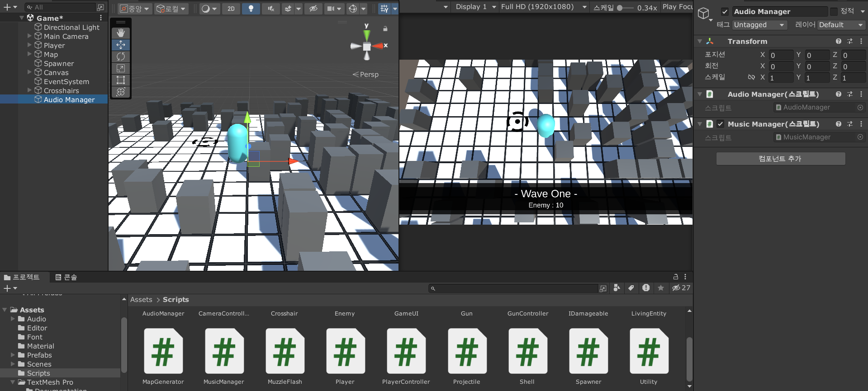Select EventSystem in hierarchy
This screenshot has width=868, height=391.
pyautogui.click(x=66, y=81)
